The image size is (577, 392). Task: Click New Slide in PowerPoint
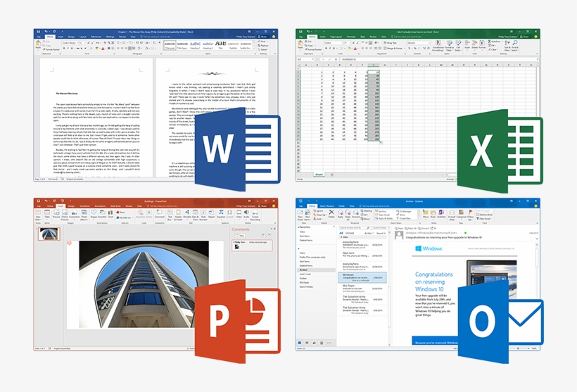[38, 215]
